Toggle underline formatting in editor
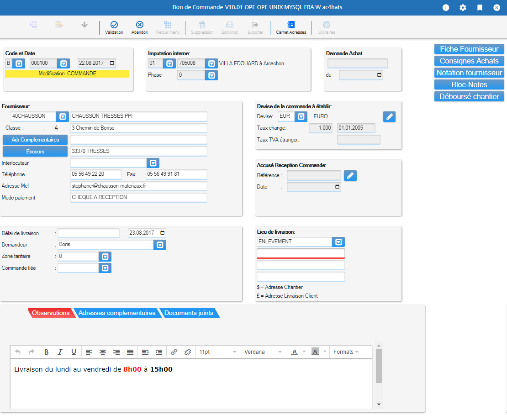 click(74, 352)
